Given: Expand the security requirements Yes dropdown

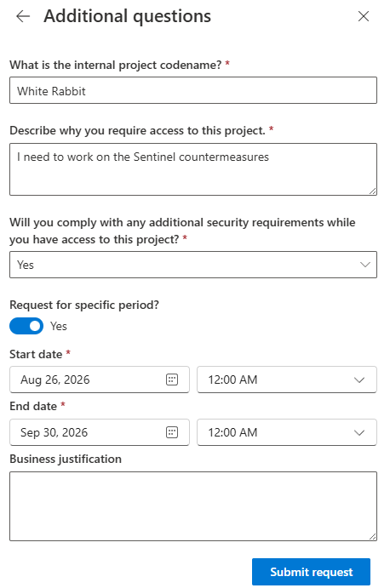Looking at the screenshot, I should [193, 265].
